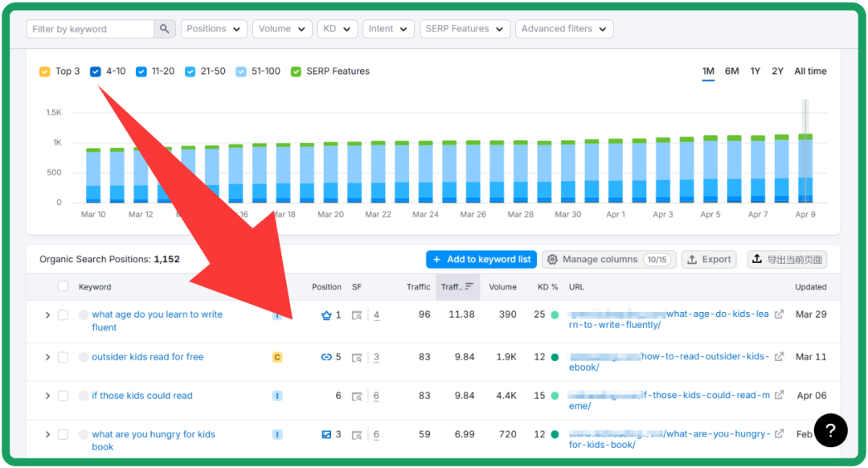Viewport: 868px width, 468px height.
Task: Click the image icon beside position 3
Action: point(326,434)
